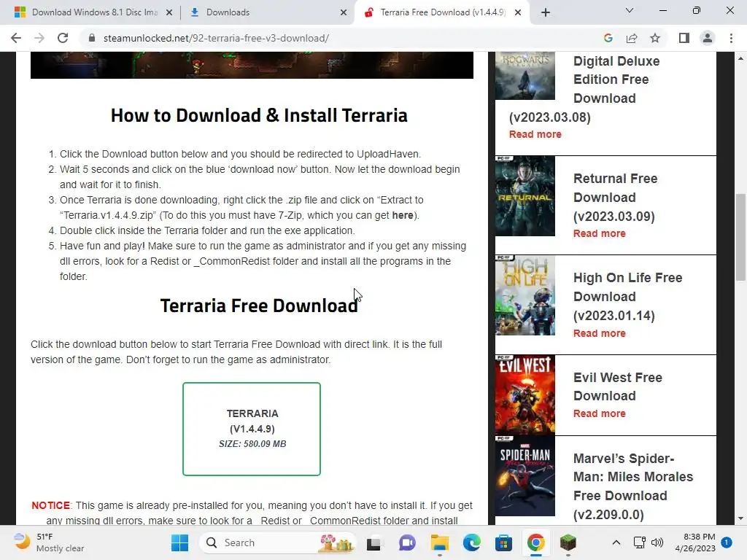View site security lock information

[92, 38]
